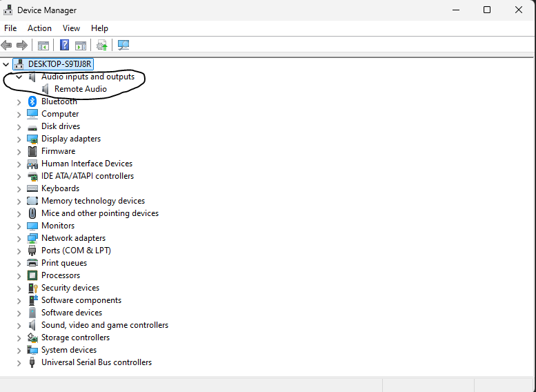Collapse Audio inputs and outputs chevron
Screen dimensions: 536x392
point(19,77)
